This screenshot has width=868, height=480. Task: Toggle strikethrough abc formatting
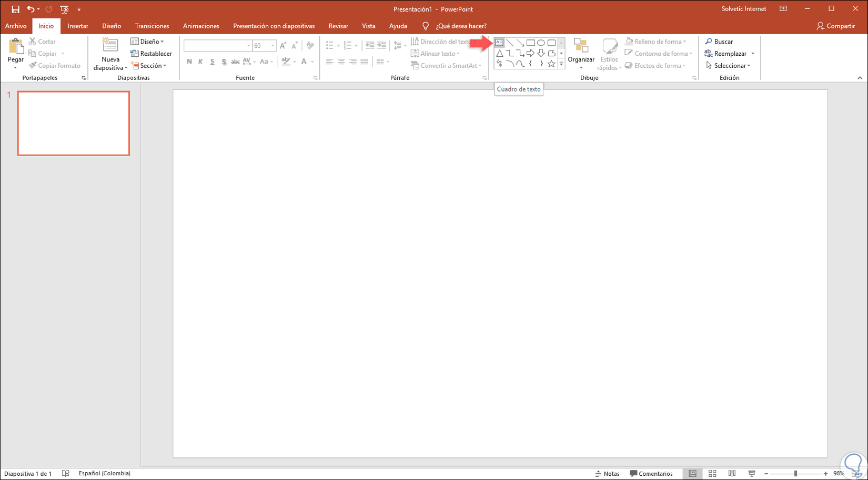[x=235, y=62]
